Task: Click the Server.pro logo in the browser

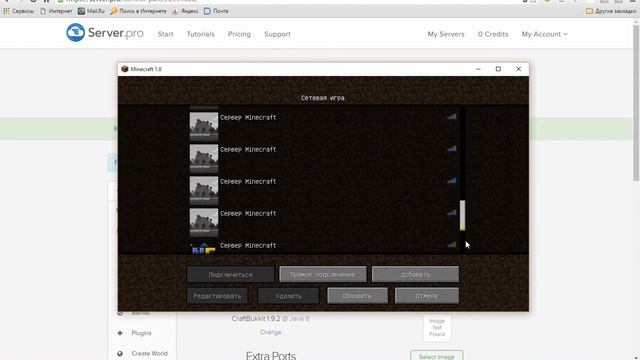Action: pyautogui.click(x=105, y=33)
